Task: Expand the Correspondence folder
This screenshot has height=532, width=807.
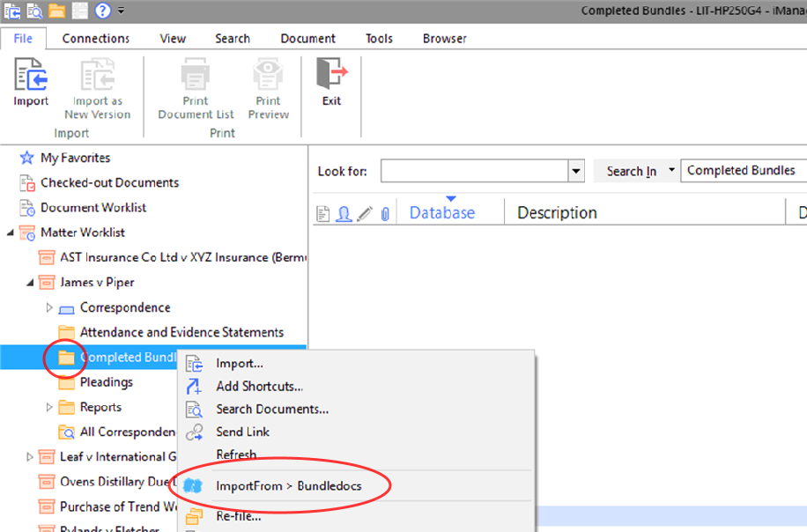Action: (49, 307)
